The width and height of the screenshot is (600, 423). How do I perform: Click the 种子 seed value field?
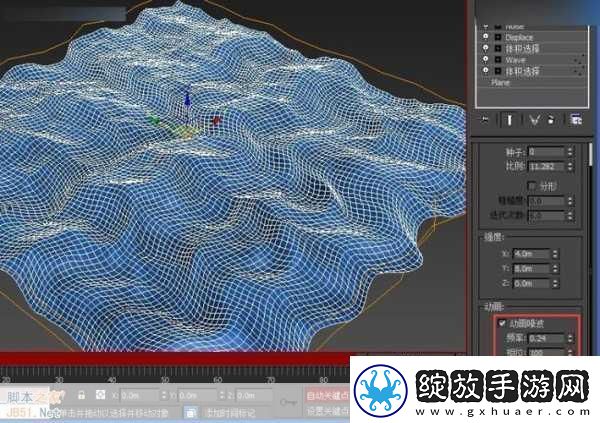[546, 152]
